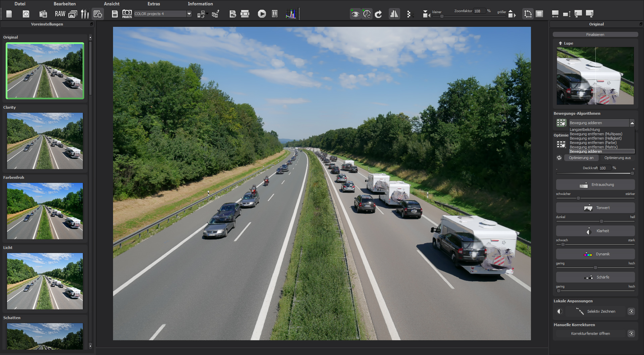The width and height of the screenshot is (644, 355).
Task: Click the Zoomfaktor value field
Action: 479,11
